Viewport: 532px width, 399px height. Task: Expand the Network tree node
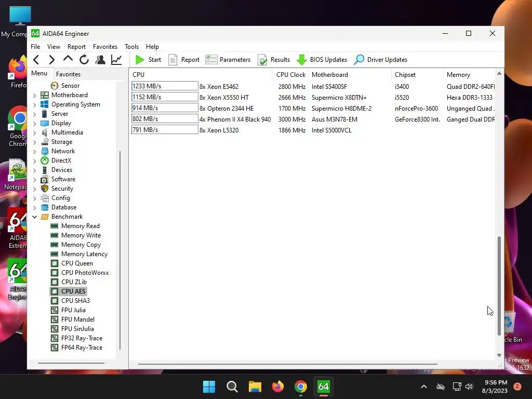coord(35,152)
